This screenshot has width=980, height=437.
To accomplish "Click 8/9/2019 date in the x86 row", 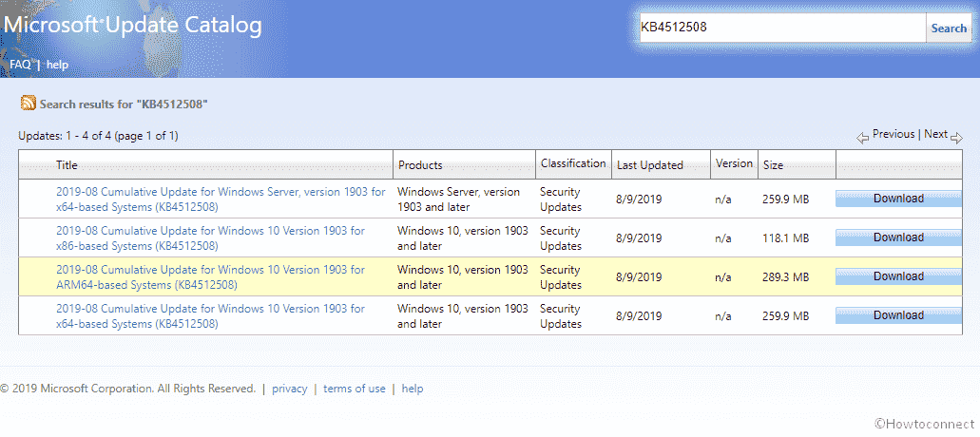I will pyautogui.click(x=639, y=238).
